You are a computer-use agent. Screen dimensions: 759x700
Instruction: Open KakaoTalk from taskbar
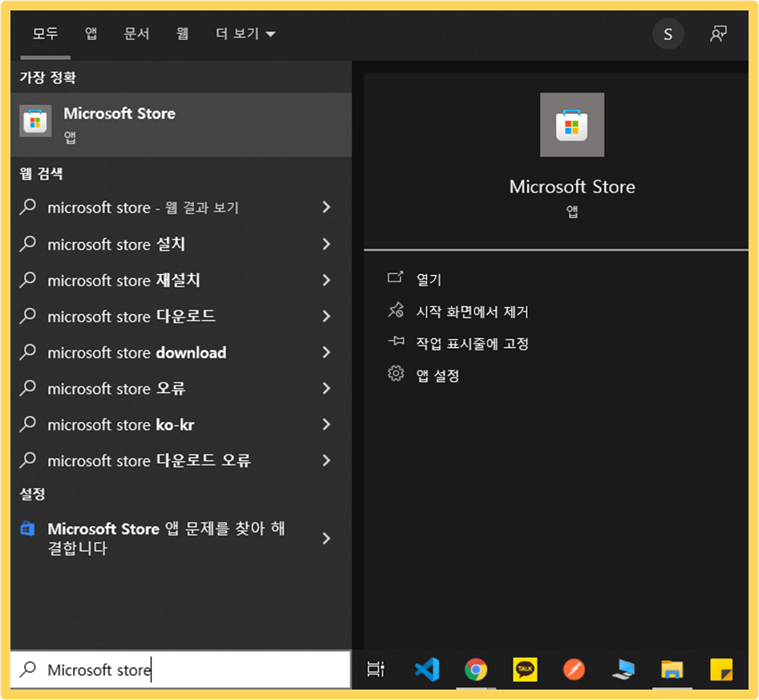pos(525,670)
